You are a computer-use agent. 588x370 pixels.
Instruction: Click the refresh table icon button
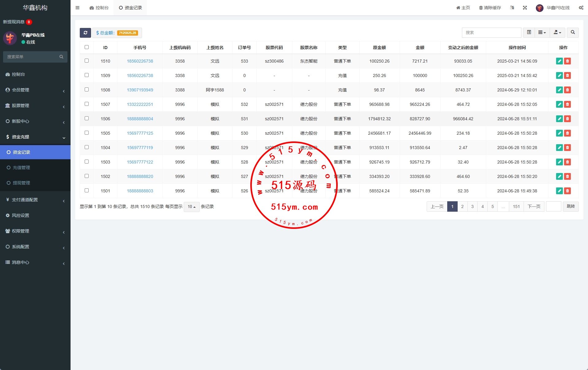[85, 33]
